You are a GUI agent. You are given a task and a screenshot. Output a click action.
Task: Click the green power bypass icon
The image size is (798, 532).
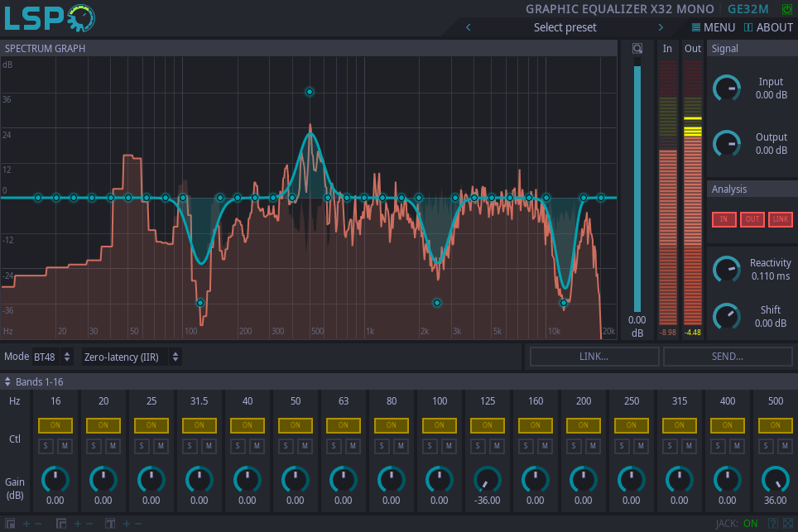(786, 9)
